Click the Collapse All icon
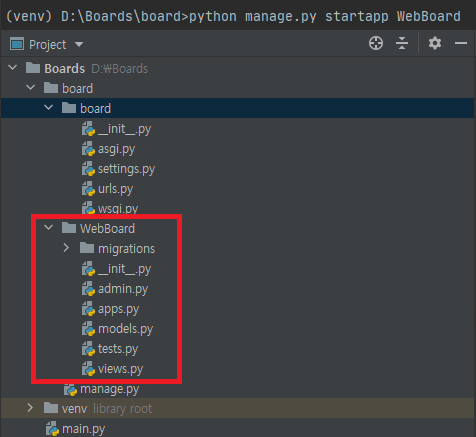 [x=402, y=43]
